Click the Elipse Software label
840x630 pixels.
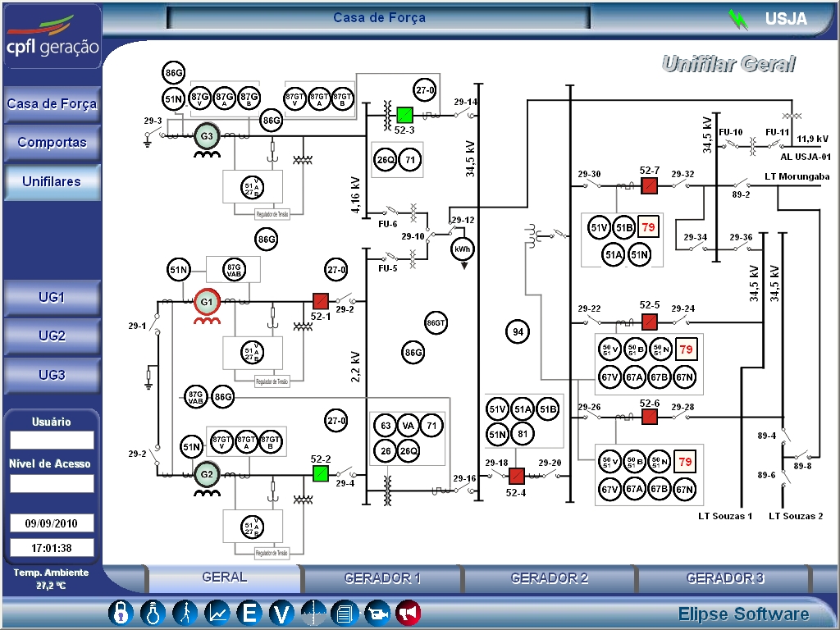[x=743, y=614]
